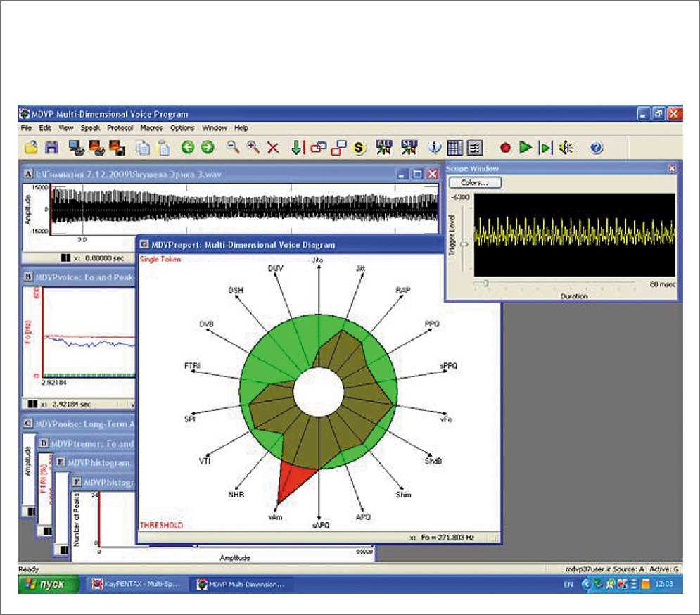The image size is (700, 615).
Task: Click the save floppy disk icon
Action: [51, 148]
